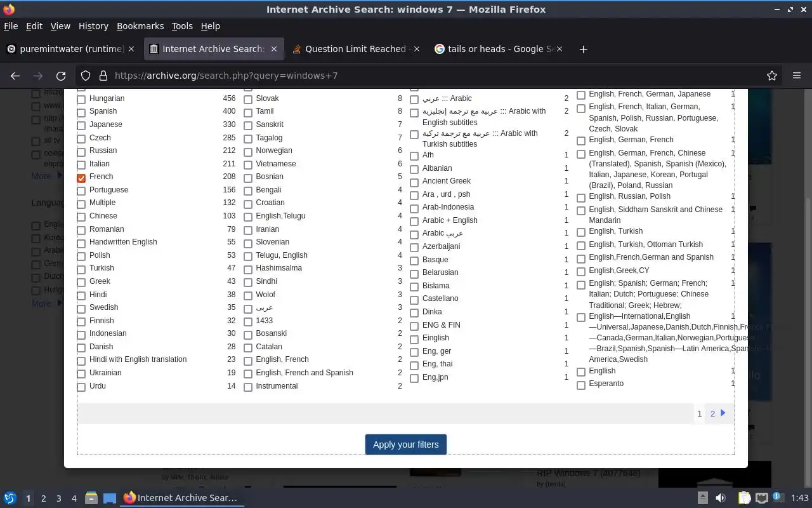
Task: Open the start menu icon in taskbar
Action: [x=10, y=498]
